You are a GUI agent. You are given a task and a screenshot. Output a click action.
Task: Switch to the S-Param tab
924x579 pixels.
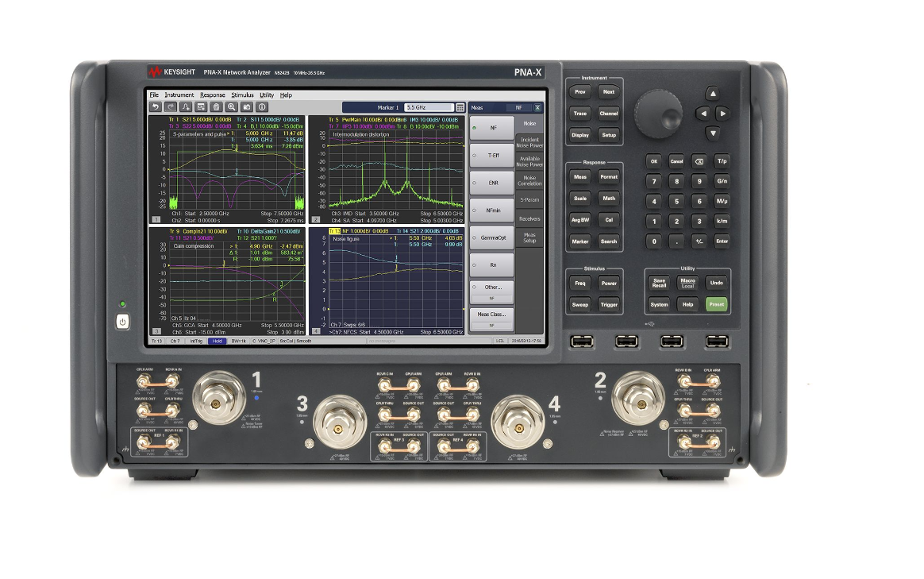529,199
